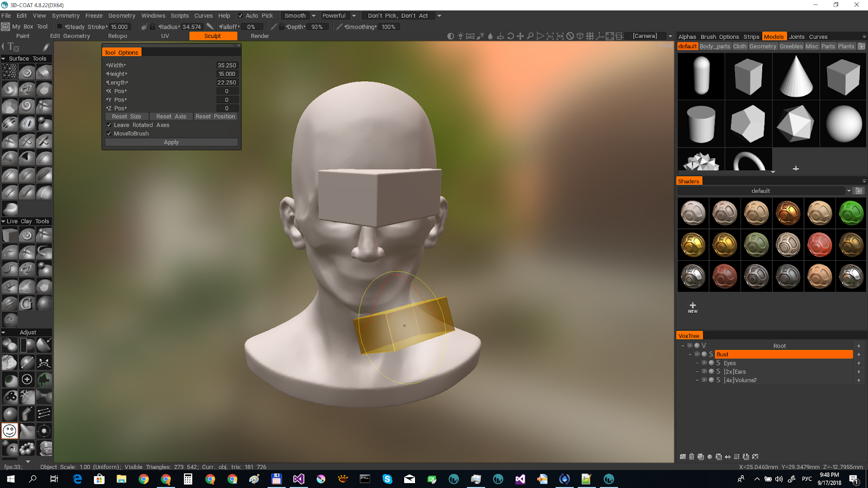This screenshot has height=488, width=868.
Task: Add a sublayer to Bust with plus
Action: point(859,354)
